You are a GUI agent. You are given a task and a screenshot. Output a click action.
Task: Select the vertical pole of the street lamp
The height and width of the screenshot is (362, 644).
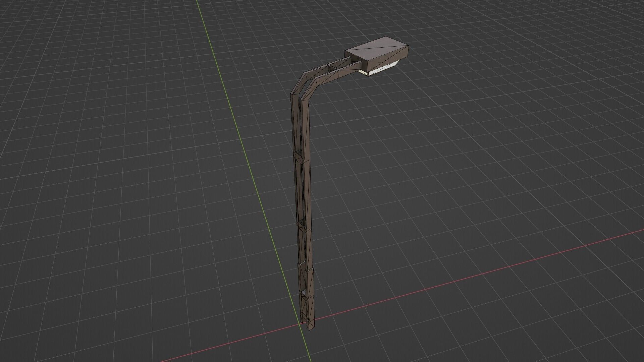coord(303,211)
